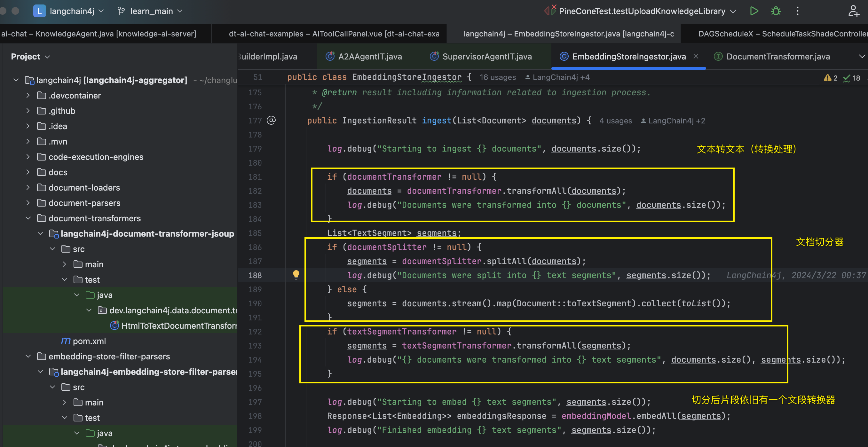
Task: Click the 4 usages hint on ingest
Action: click(615, 121)
